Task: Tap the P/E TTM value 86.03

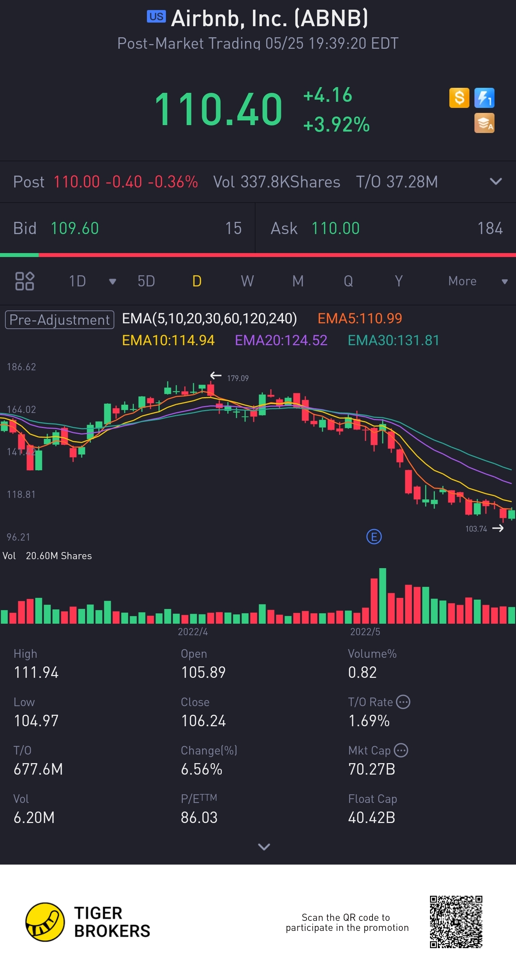Action: [x=199, y=817]
